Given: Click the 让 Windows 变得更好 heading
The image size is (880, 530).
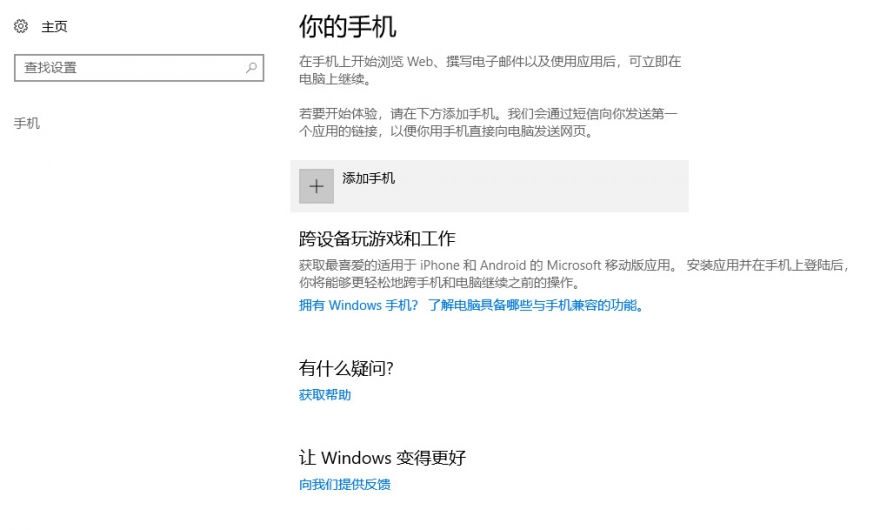Looking at the screenshot, I should click(x=382, y=458).
